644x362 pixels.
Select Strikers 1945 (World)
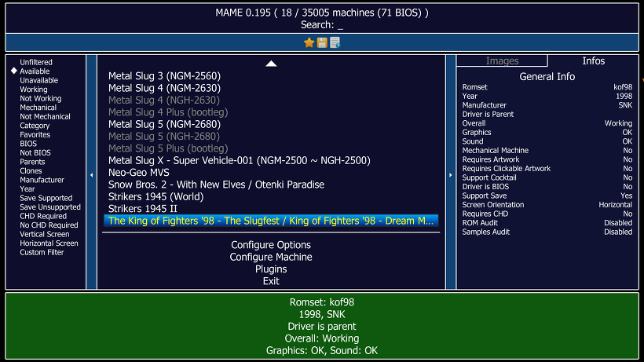(x=156, y=196)
